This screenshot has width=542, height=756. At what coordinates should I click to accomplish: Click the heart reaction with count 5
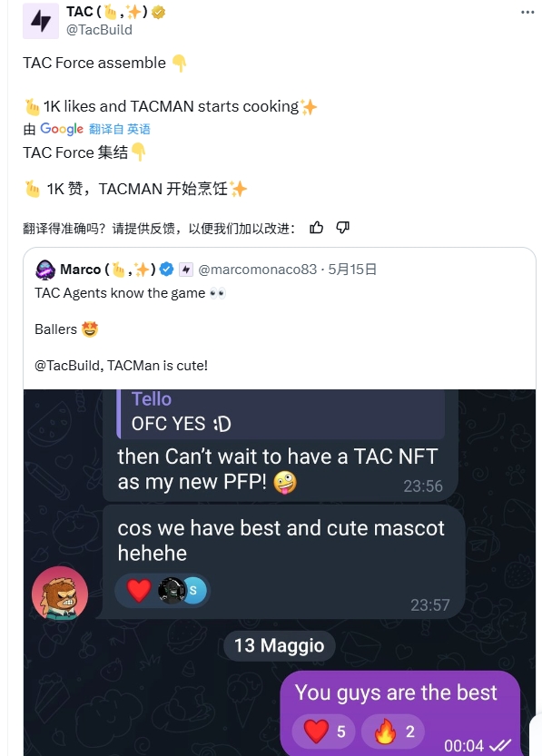click(x=323, y=731)
